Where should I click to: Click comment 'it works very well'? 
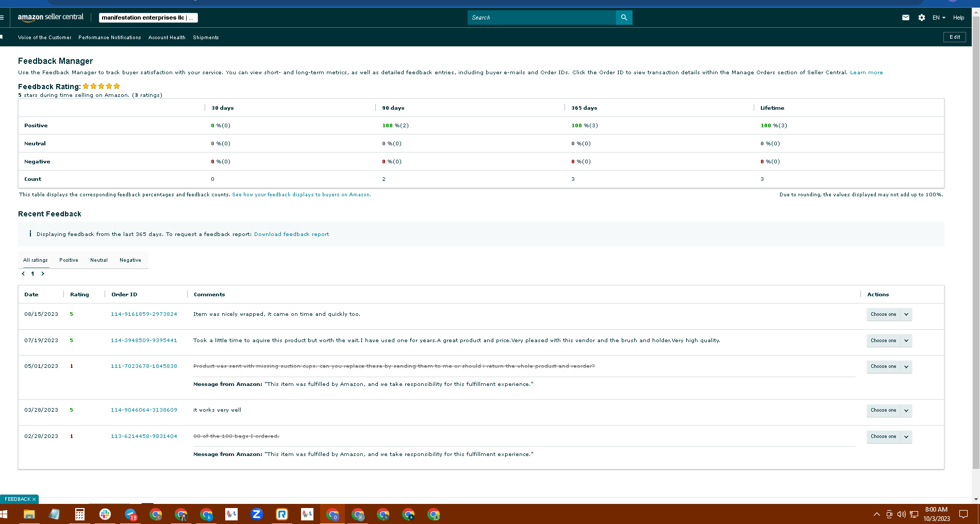click(217, 410)
